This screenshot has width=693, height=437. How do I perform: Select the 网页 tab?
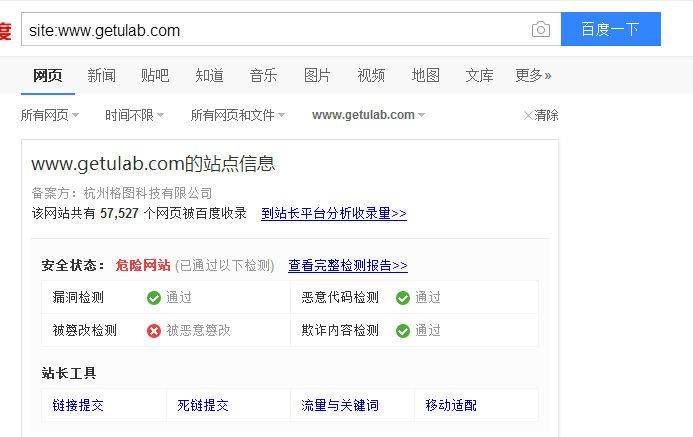pyautogui.click(x=48, y=76)
